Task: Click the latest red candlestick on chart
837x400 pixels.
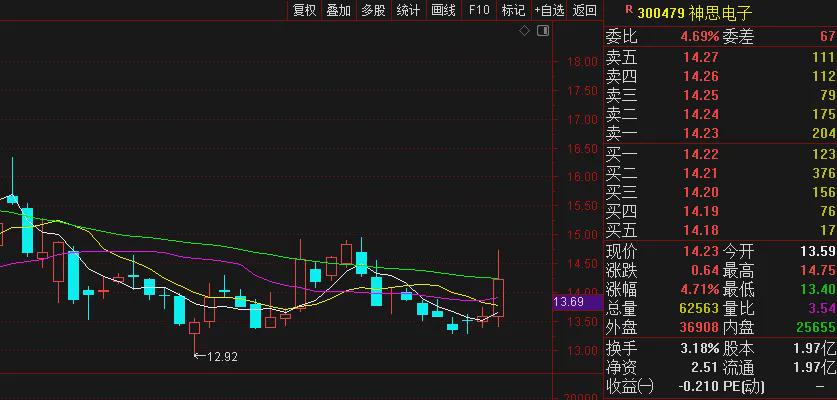Action: 499,298
